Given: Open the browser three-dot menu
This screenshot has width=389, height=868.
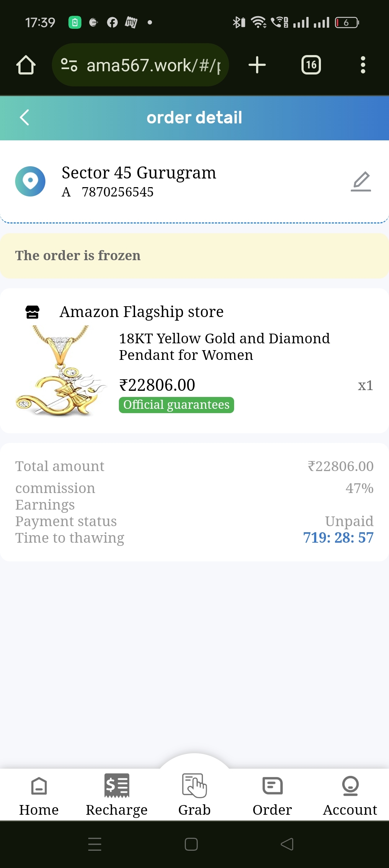Looking at the screenshot, I should point(363,65).
